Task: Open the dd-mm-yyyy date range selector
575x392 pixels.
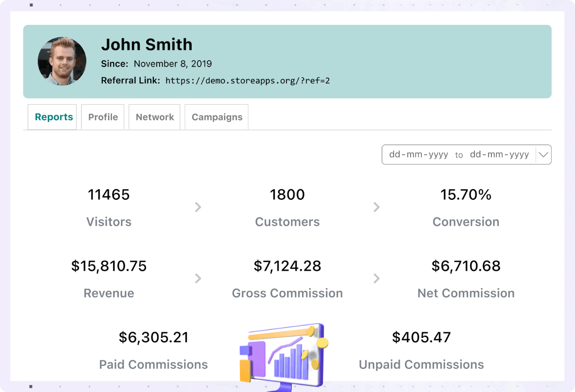Action: [x=460, y=154]
